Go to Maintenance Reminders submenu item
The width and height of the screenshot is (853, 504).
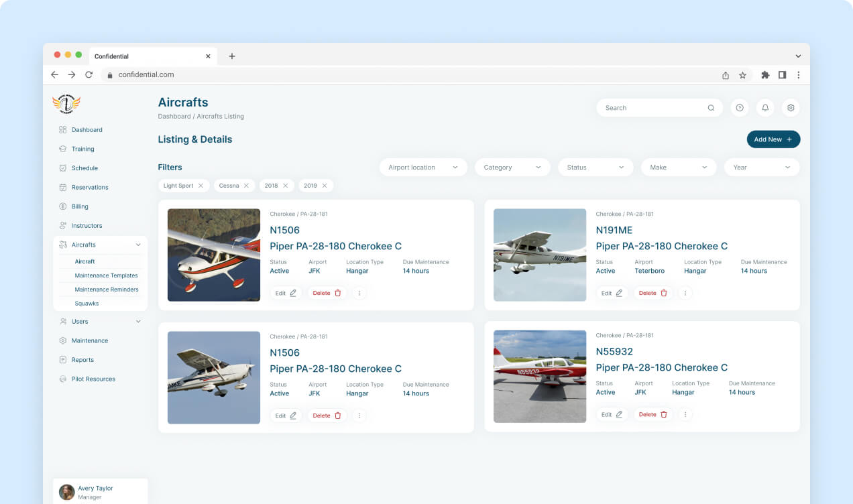(x=107, y=290)
